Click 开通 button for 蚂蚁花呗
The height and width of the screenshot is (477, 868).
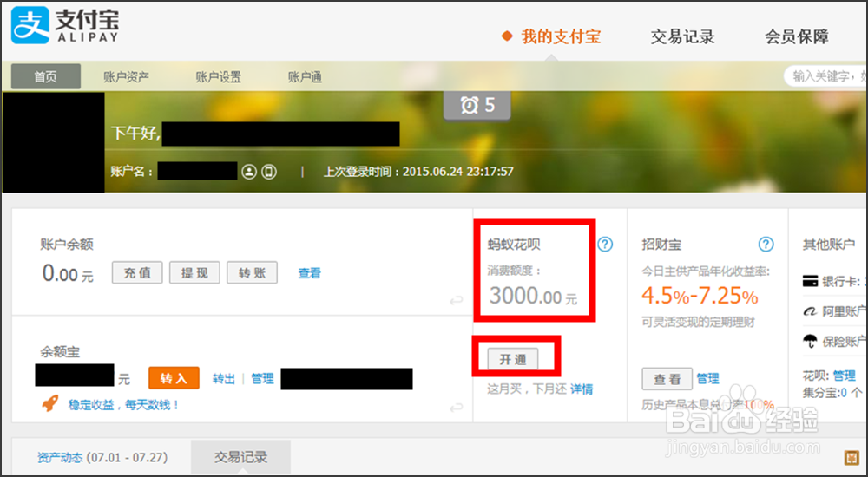(513, 359)
